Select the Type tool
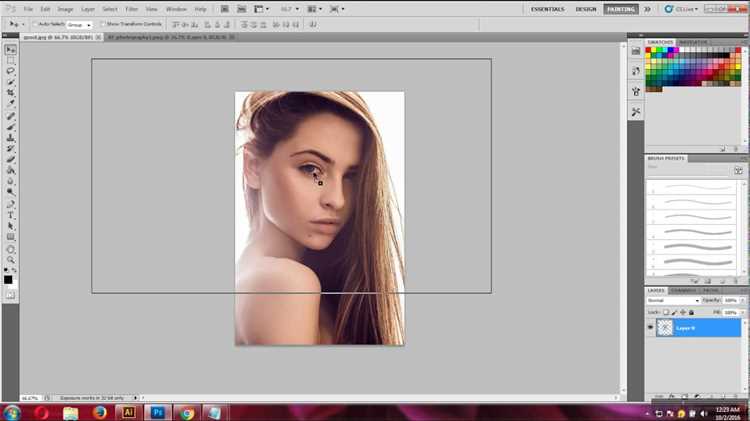This screenshot has height=421, width=750. pos(11,215)
